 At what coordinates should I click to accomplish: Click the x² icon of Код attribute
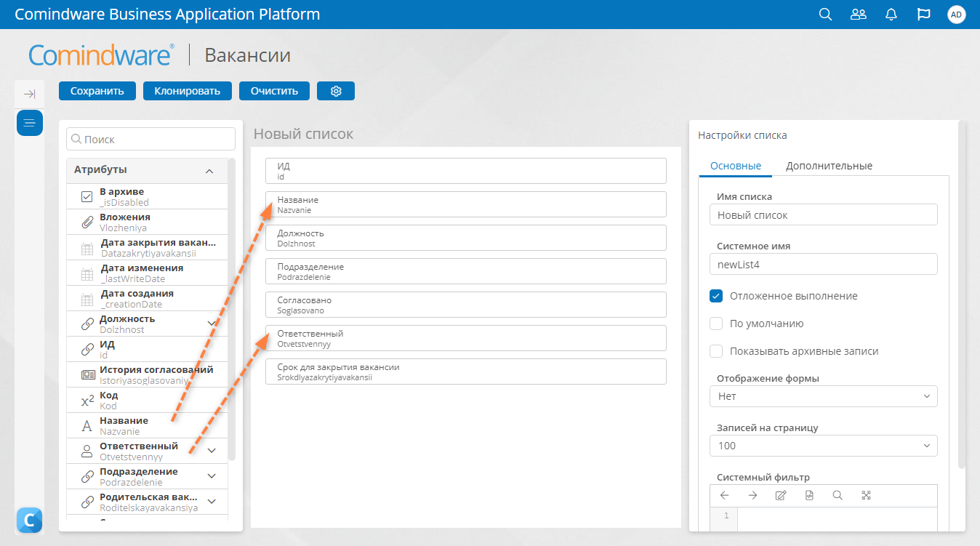tap(87, 401)
